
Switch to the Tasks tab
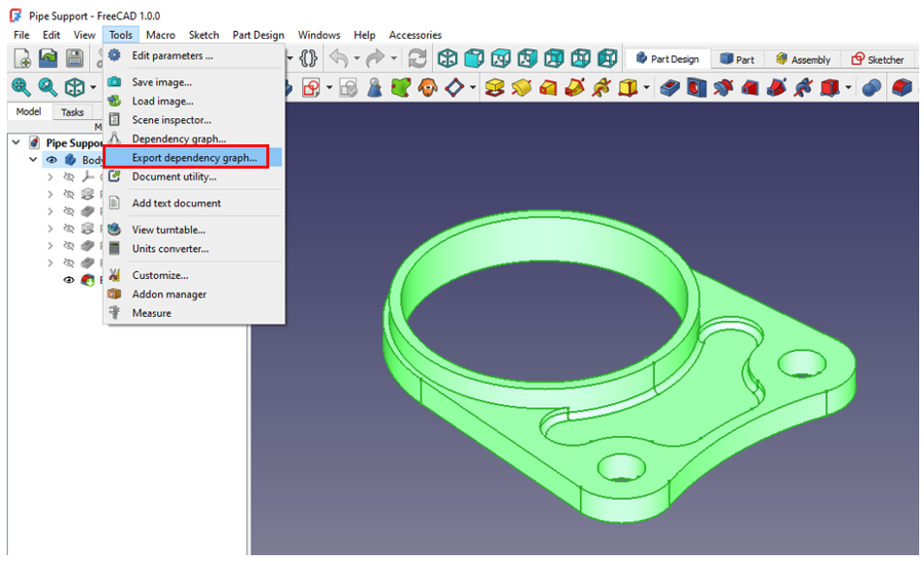point(73,112)
